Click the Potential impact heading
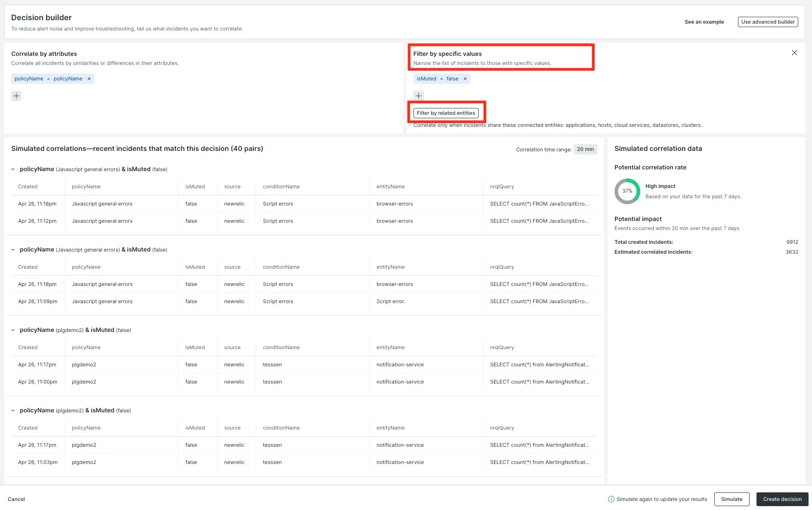This screenshot has width=812, height=510. pos(638,219)
